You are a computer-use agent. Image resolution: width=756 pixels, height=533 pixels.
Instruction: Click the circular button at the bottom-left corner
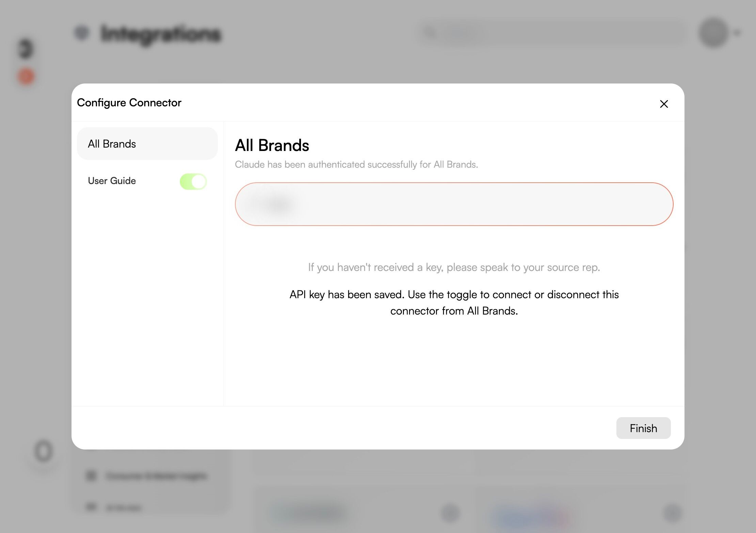[x=44, y=452]
